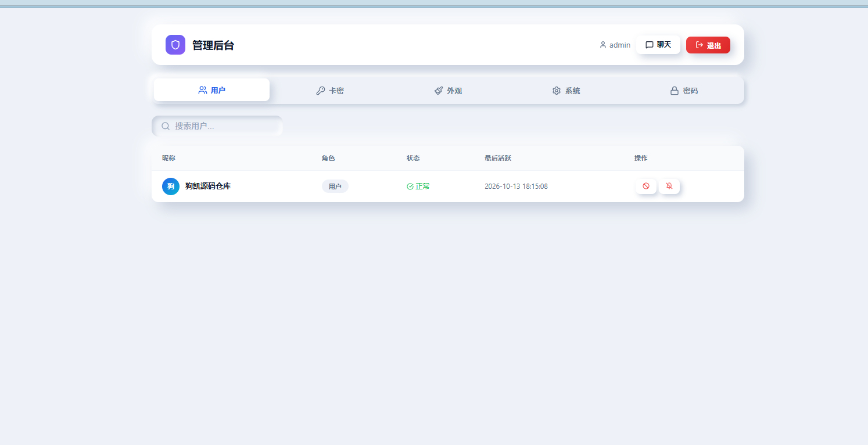Image resolution: width=868 pixels, height=445 pixels.
Task: Click the 狗凯源码仓库 nickname
Action: point(208,186)
